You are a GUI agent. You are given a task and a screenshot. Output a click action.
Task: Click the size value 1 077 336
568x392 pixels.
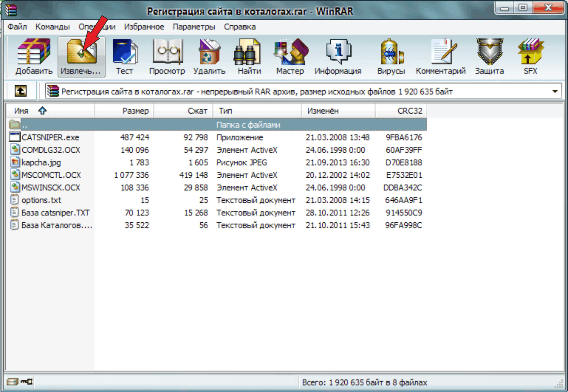click(x=132, y=175)
